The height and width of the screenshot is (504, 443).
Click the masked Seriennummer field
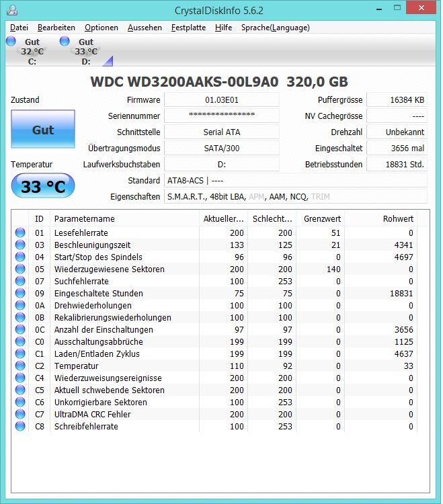click(222, 116)
